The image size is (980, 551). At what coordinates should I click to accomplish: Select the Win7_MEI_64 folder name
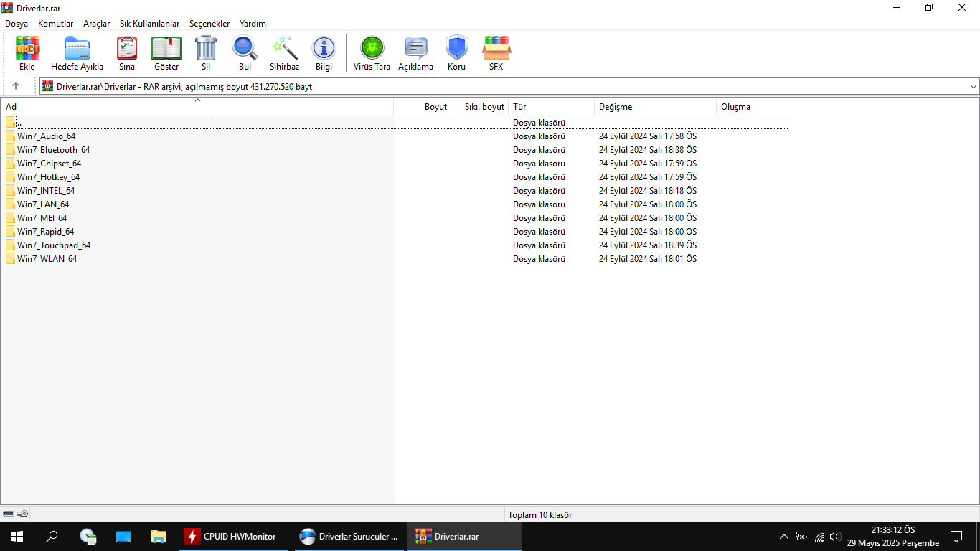pyautogui.click(x=42, y=218)
